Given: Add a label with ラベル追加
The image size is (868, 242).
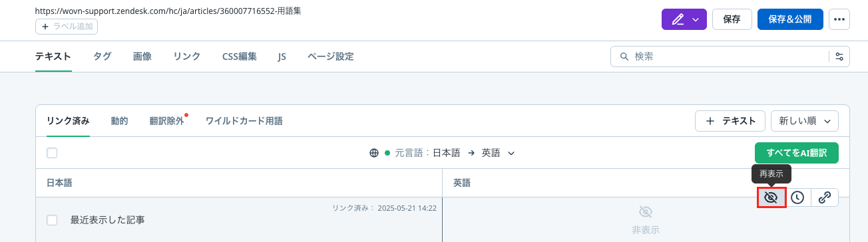Looking at the screenshot, I should tap(67, 27).
